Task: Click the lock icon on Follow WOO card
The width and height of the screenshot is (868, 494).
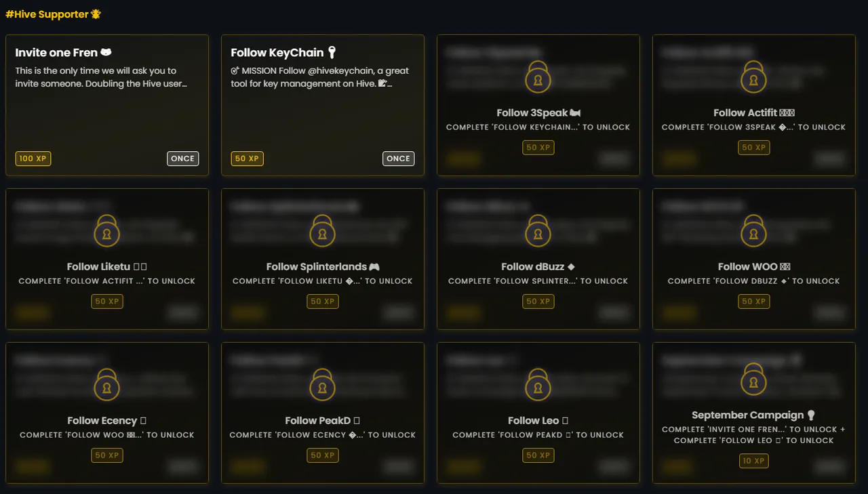Action: click(753, 231)
